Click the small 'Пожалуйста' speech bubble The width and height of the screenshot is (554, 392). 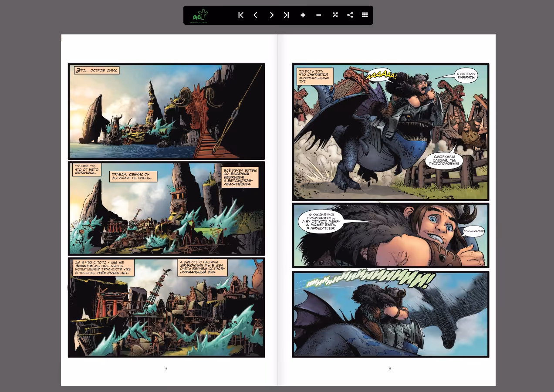tap(473, 231)
